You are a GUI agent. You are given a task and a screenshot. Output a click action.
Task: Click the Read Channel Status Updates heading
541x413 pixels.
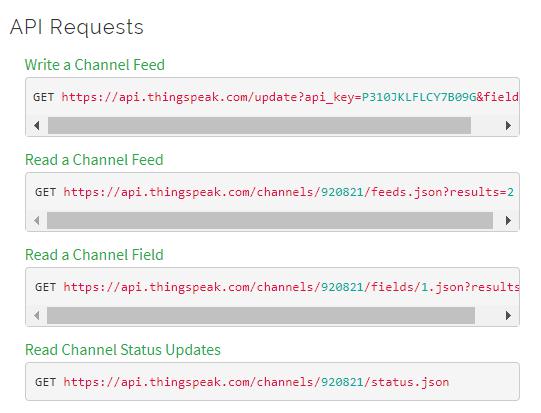(x=123, y=350)
